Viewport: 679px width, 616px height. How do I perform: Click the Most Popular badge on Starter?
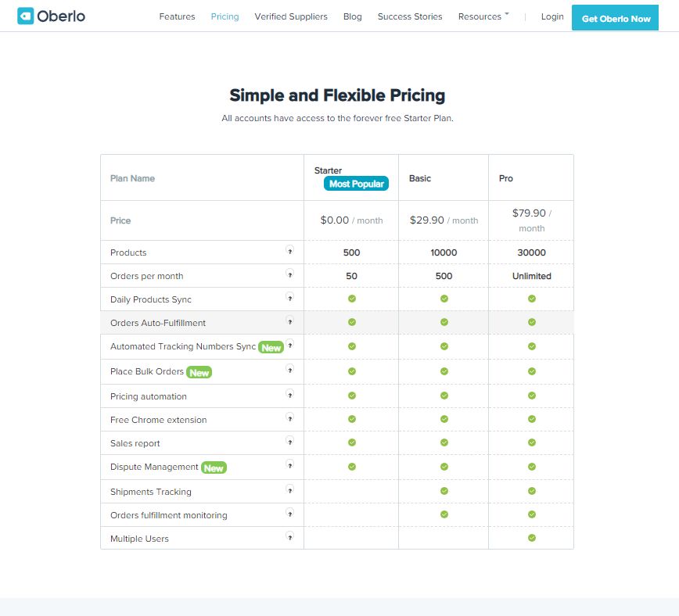(x=357, y=184)
